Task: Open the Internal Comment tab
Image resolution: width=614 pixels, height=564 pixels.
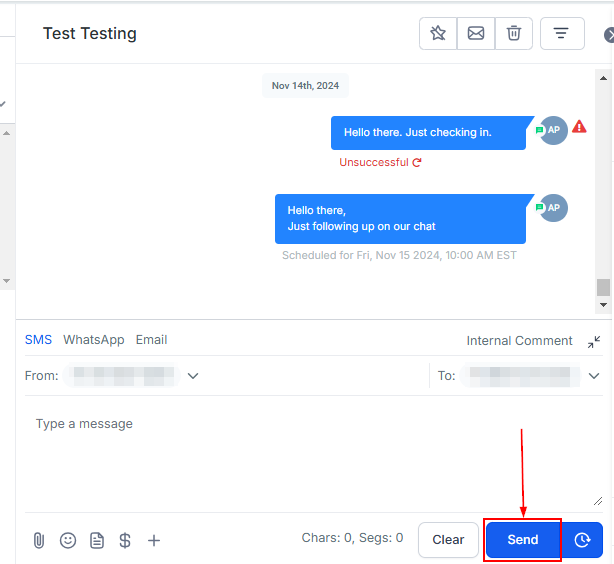Action: 519,341
